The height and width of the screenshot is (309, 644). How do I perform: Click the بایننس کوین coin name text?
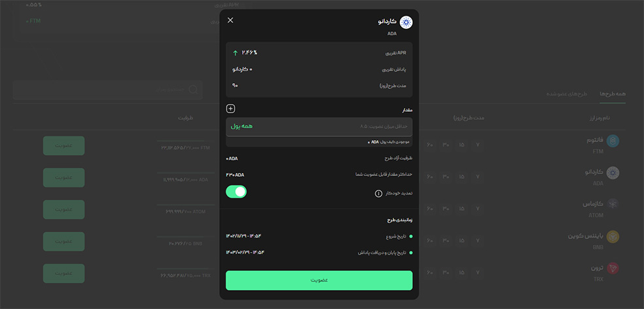tap(586, 236)
